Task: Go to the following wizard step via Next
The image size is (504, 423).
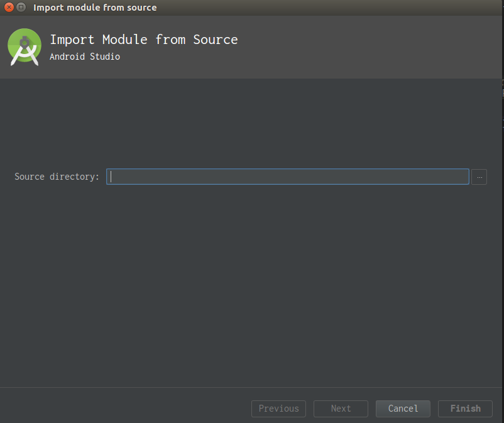Action: [x=341, y=409]
